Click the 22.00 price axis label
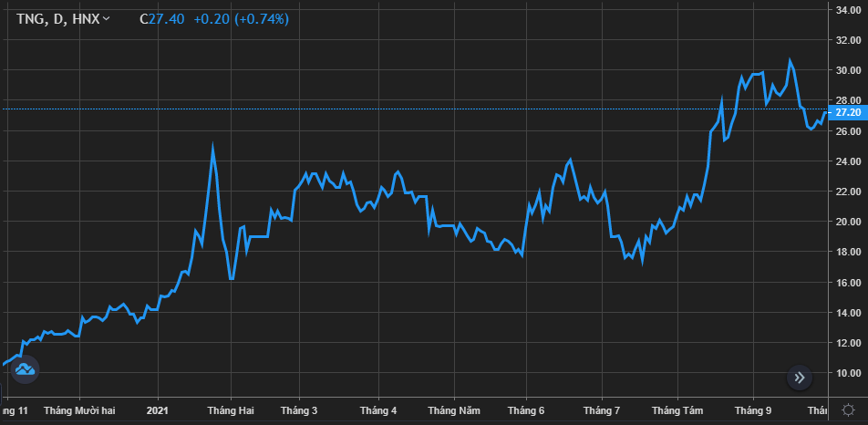This screenshot has height=425, width=868. coord(848,192)
